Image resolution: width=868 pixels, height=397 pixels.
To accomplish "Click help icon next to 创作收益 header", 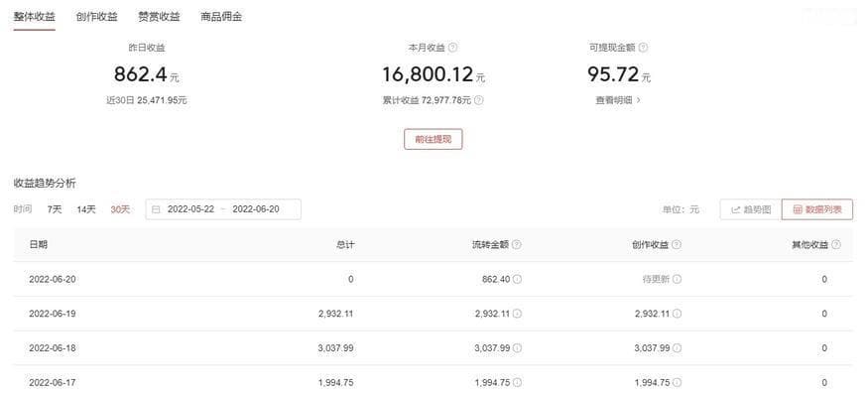I will 677,245.
